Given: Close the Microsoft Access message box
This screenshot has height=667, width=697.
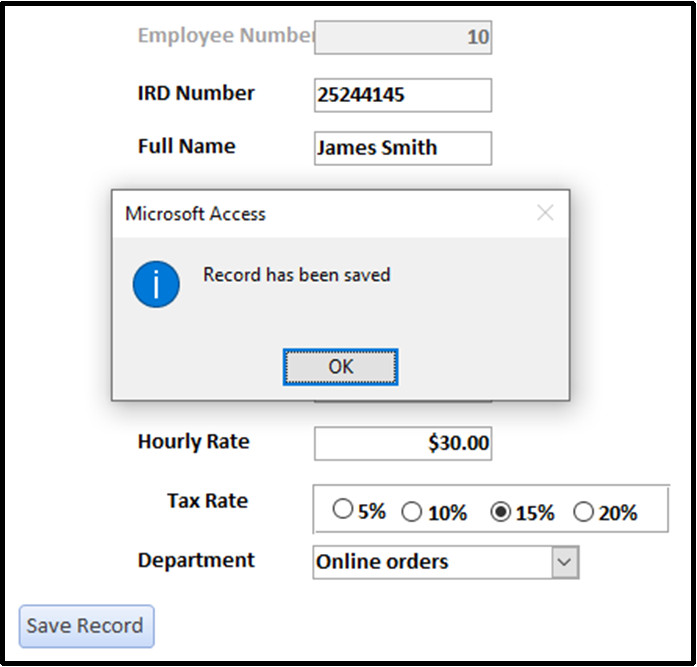Looking at the screenshot, I should 545,213.
